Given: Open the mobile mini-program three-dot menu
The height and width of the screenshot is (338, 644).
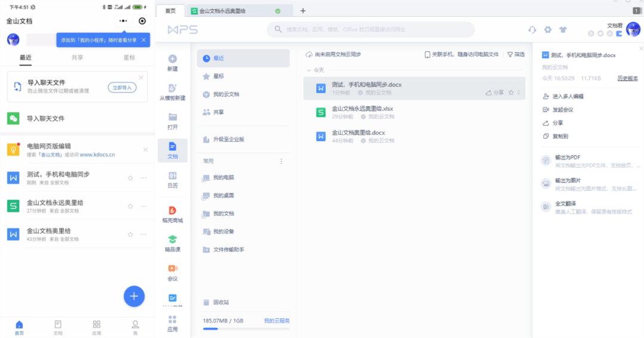Looking at the screenshot, I should pyautogui.click(x=123, y=21).
